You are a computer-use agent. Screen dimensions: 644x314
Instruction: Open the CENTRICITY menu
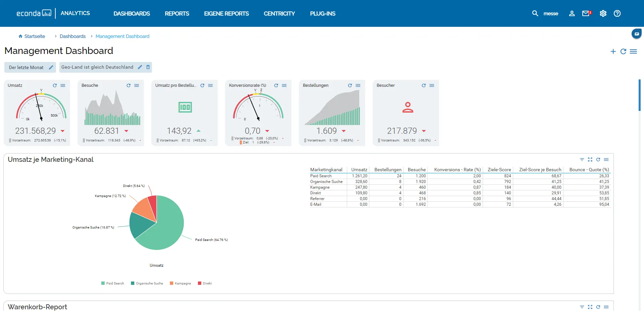pyautogui.click(x=279, y=13)
